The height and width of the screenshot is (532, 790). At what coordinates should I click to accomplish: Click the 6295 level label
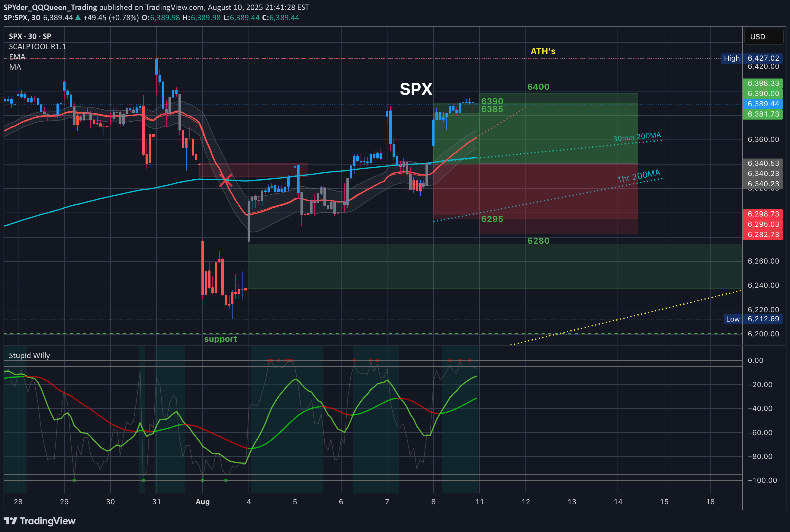pos(492,219)
